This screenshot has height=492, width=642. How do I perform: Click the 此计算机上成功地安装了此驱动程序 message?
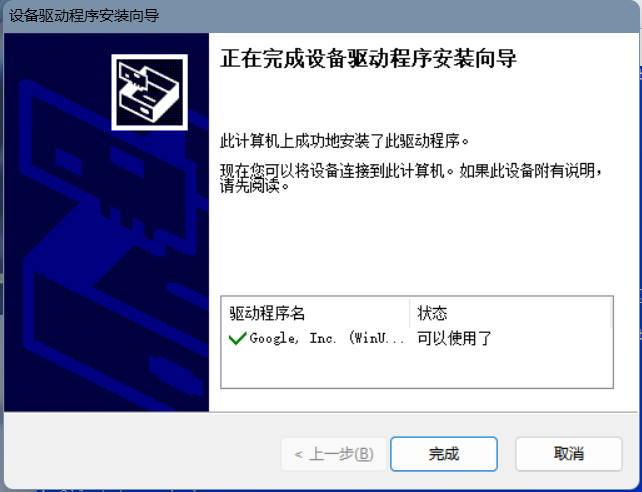345,141
